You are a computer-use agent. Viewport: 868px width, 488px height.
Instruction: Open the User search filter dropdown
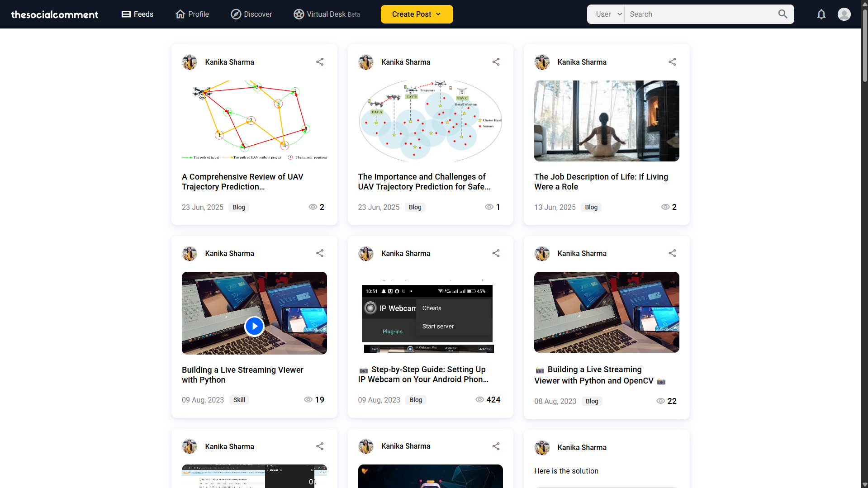605,14
